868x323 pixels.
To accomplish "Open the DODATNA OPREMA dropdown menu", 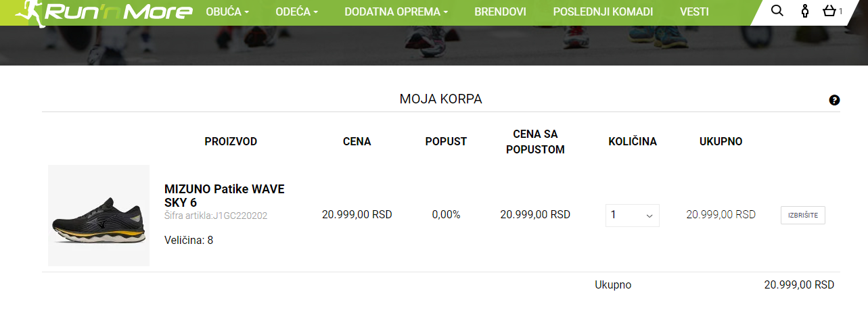I will [x=396, y=12].
